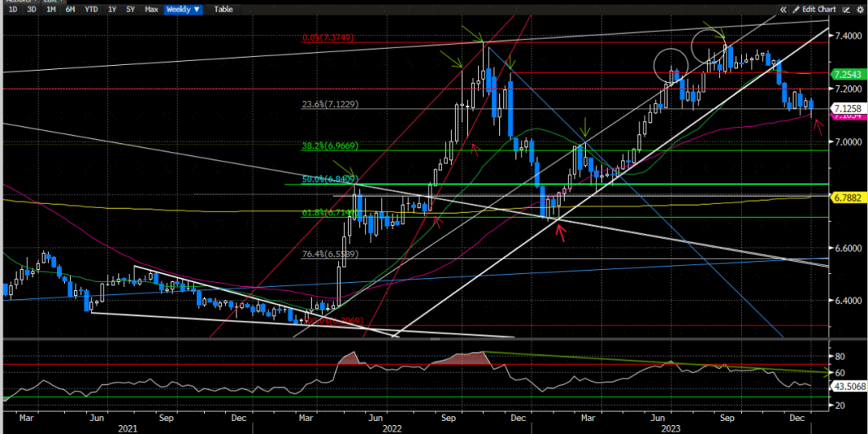Choose the YTD range
The height and width of the screenshot is (434, 868).
coord(92,10)
